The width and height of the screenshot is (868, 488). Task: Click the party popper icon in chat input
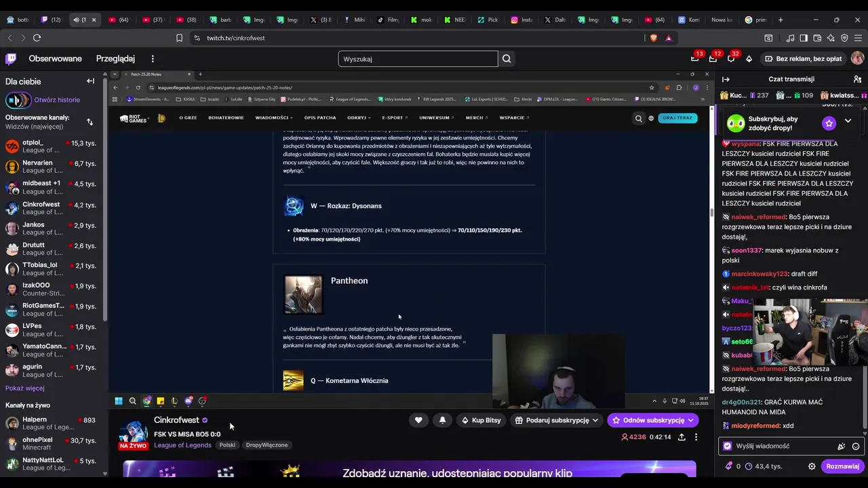[841, 447]
